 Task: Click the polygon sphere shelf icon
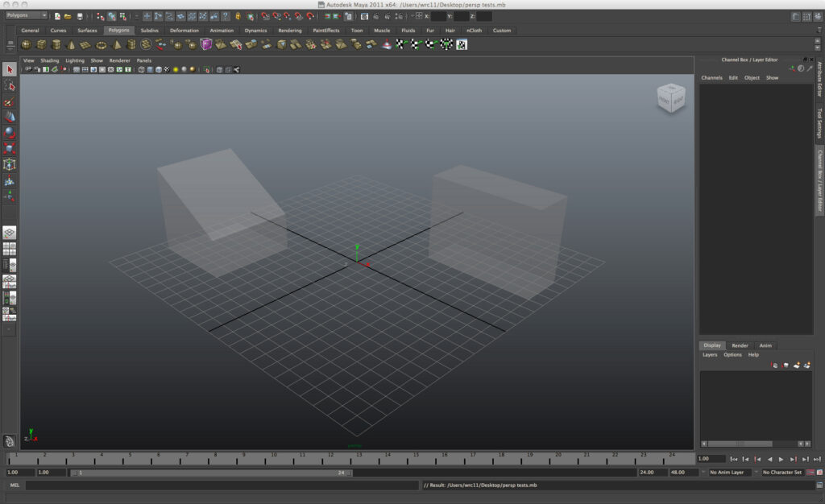(x=27, y=45)
